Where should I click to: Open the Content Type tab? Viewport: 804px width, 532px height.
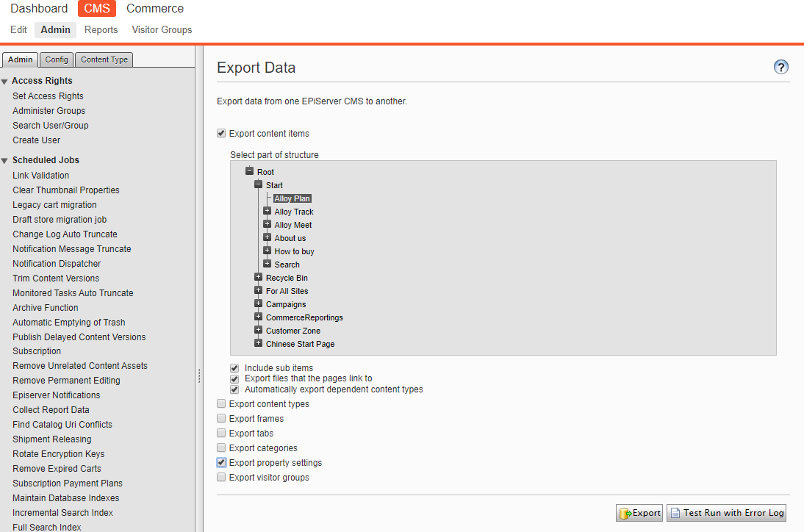coord(104,60)
